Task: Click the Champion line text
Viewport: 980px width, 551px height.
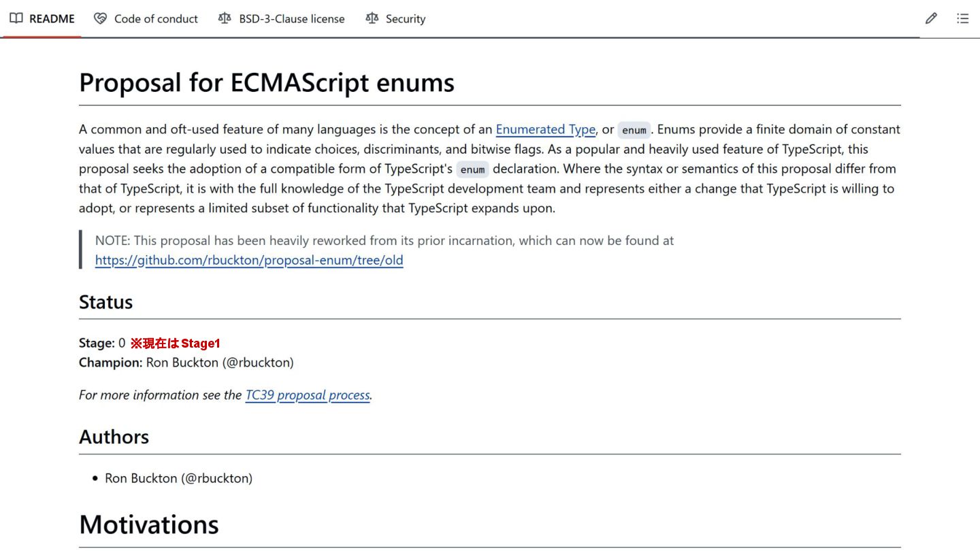Action: [186, 363]
